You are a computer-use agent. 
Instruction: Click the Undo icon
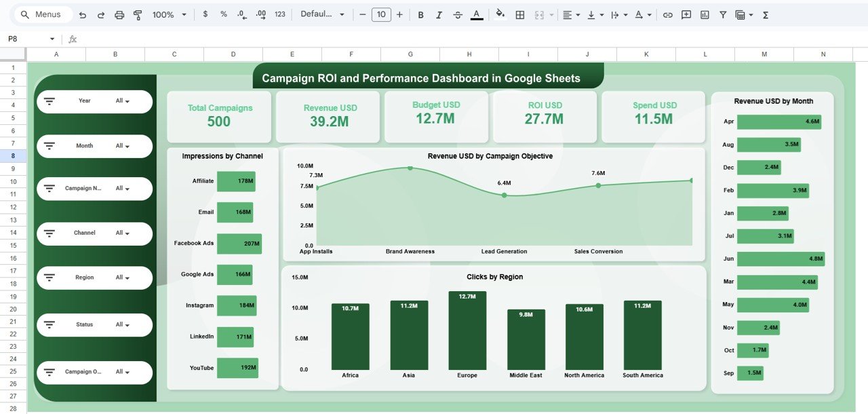(82, 14)
